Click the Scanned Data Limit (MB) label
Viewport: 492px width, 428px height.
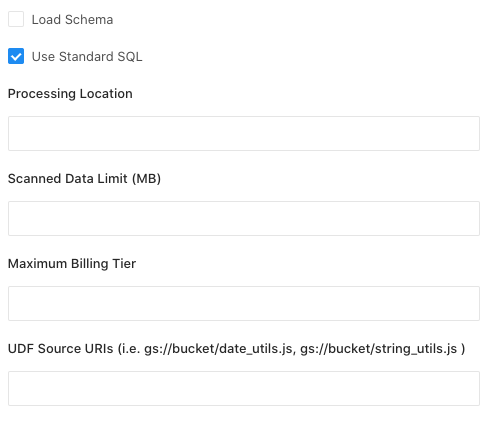84,179
